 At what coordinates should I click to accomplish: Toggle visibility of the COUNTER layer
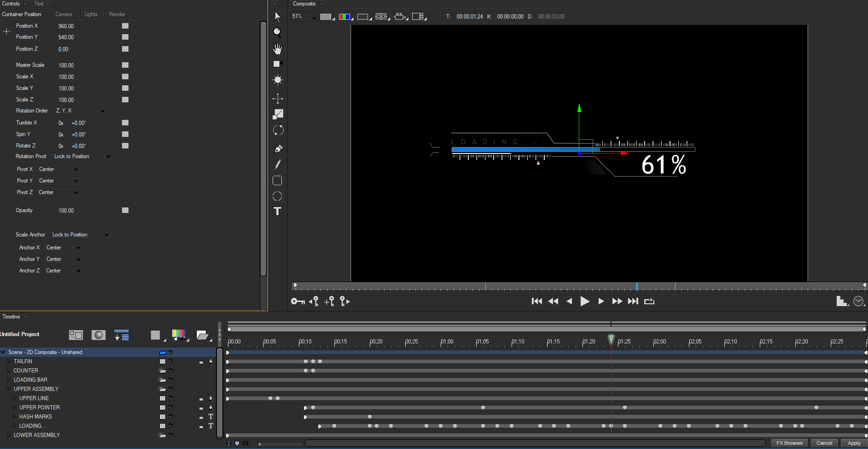pyautogui.click(x=170, y=370)
